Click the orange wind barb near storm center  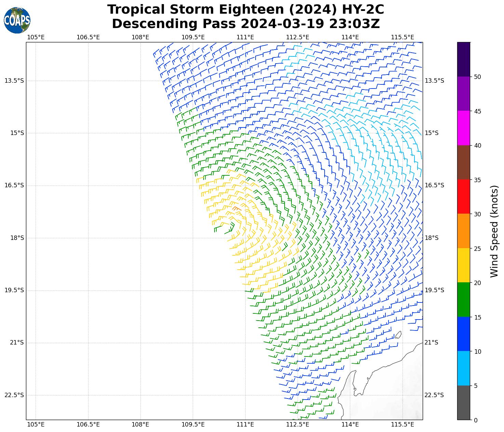tap(236, 208)
